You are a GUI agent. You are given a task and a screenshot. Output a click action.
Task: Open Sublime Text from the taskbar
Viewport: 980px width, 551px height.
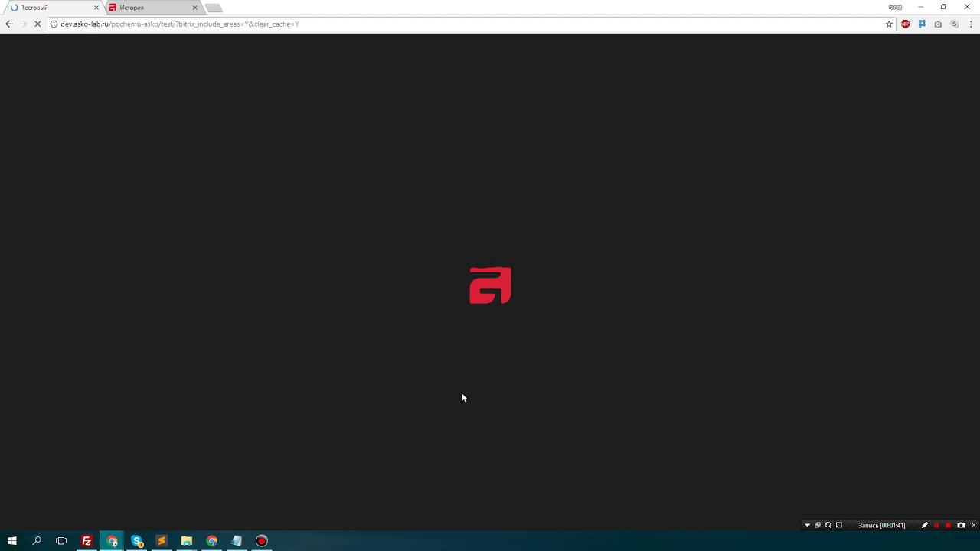(x=162, y=541)
